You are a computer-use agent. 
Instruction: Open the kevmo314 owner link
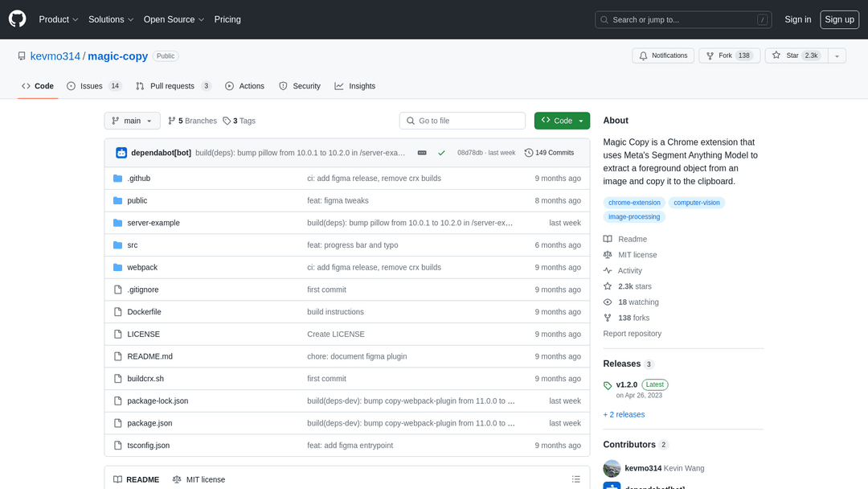55,56
